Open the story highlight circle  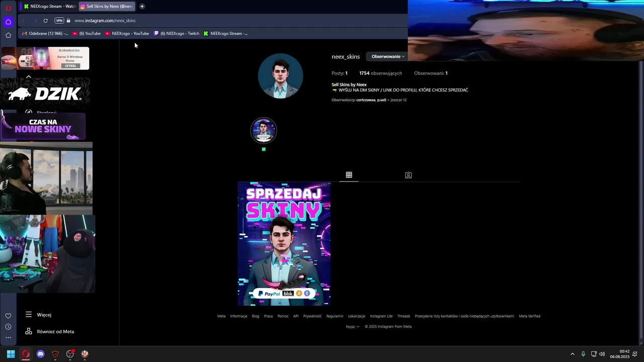264,131
